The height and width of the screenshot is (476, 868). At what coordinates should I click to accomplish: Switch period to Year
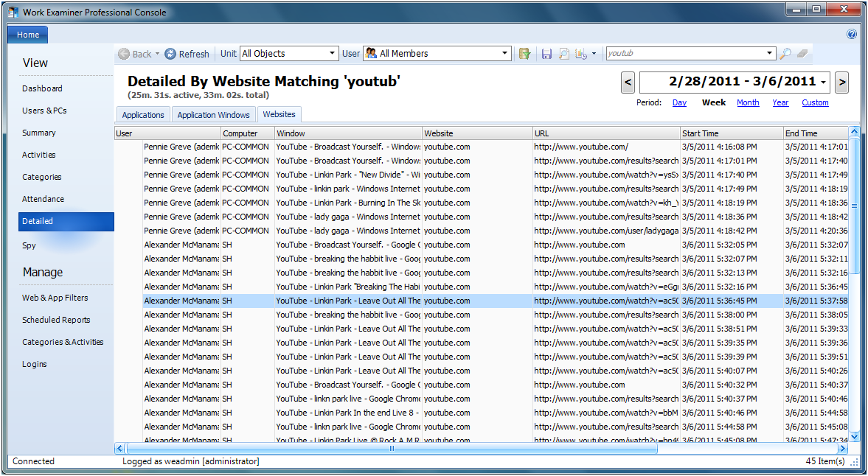pos(780,103)
